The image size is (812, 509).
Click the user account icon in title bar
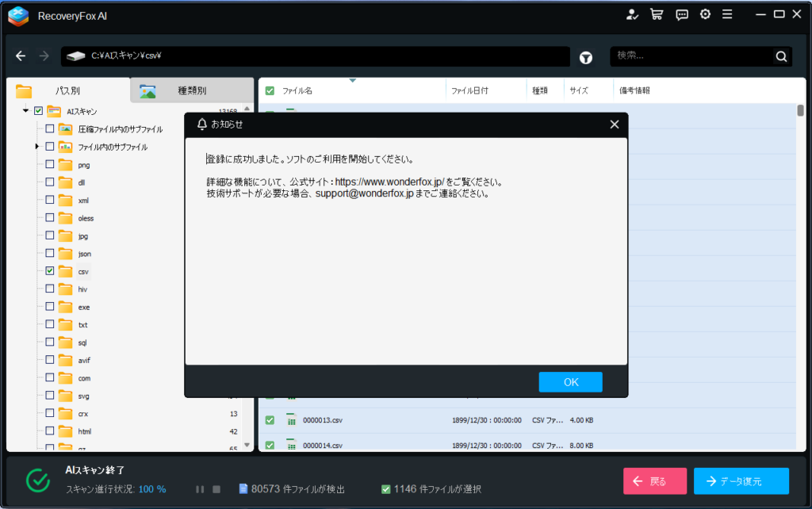pos(632,14)
